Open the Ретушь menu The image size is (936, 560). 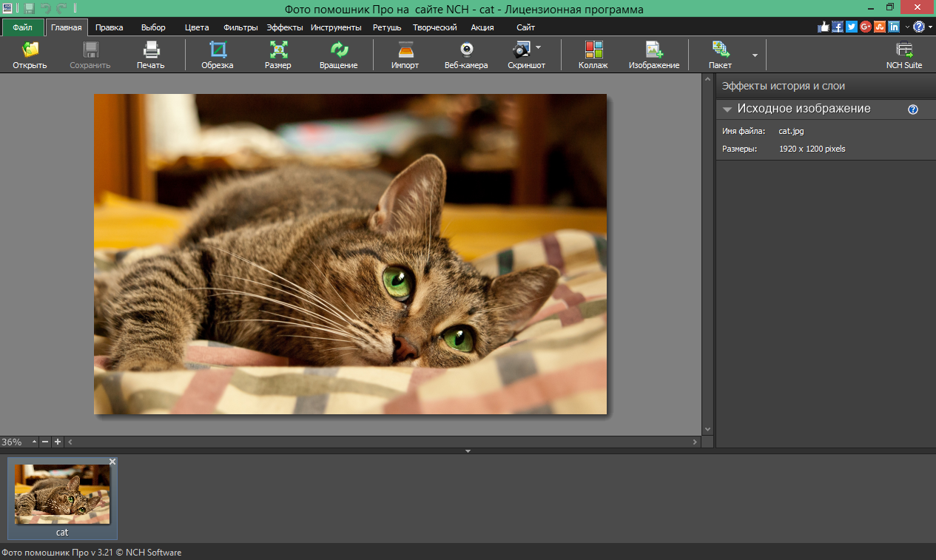(385, 27)
